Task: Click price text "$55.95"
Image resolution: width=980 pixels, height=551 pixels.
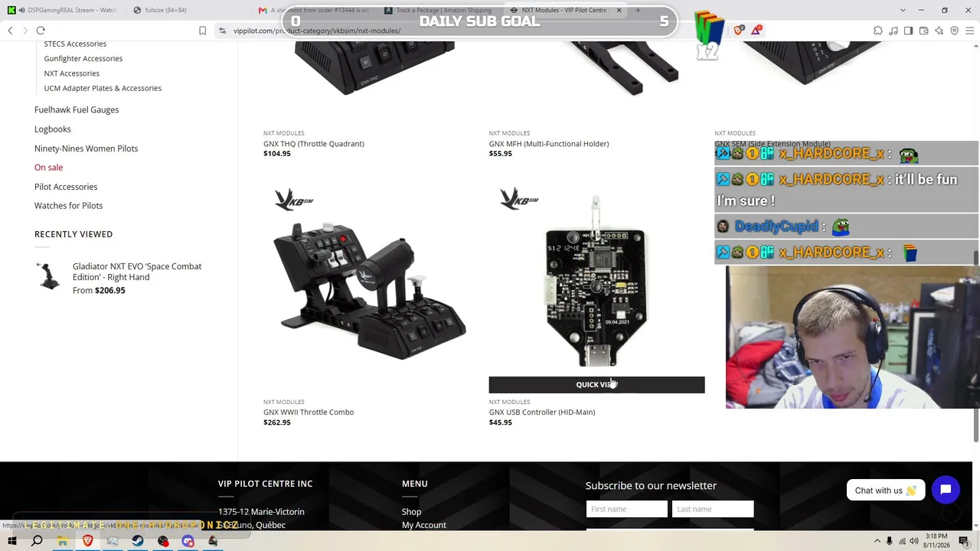Action: 501,154
